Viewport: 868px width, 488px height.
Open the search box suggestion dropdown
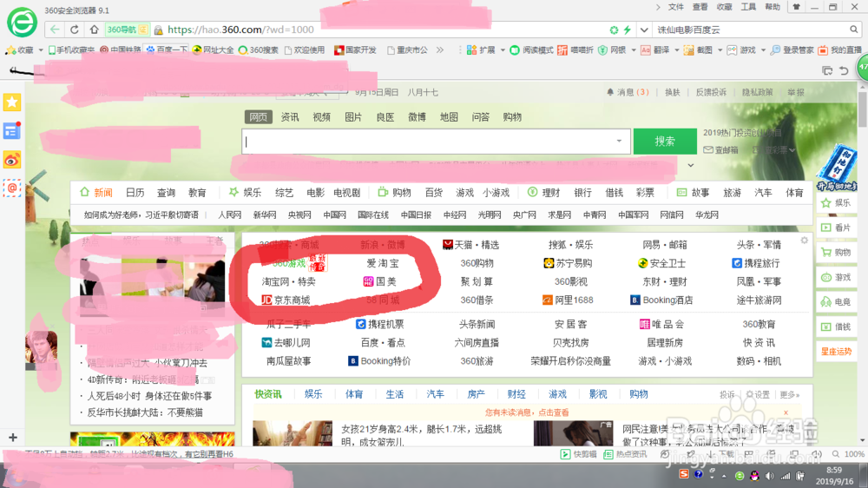click(x=619, y=142)
